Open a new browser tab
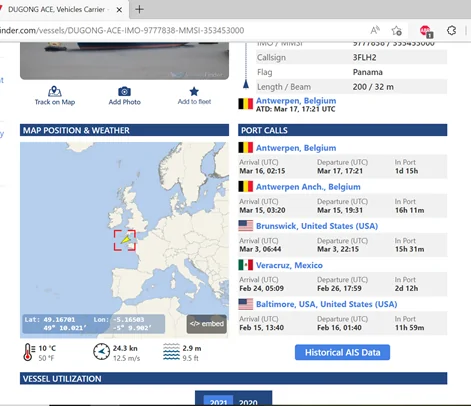The height and width of the screenshot is (406, 471). pyautogui.click(x=139, y=9)
